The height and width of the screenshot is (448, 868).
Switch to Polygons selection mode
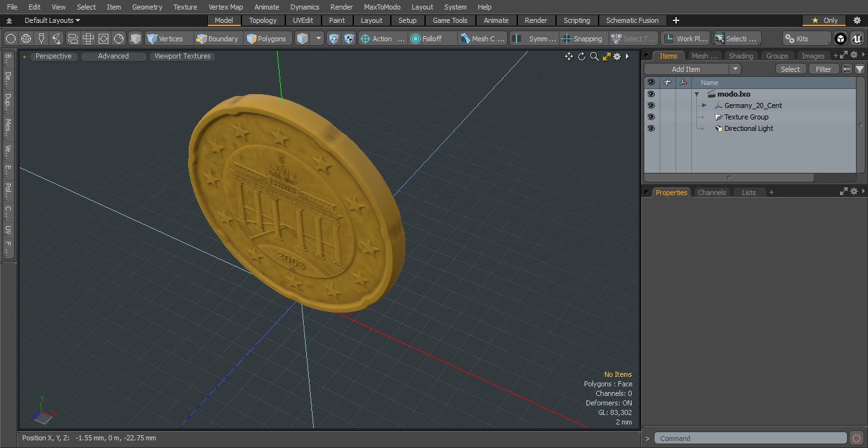click(267, 39)
